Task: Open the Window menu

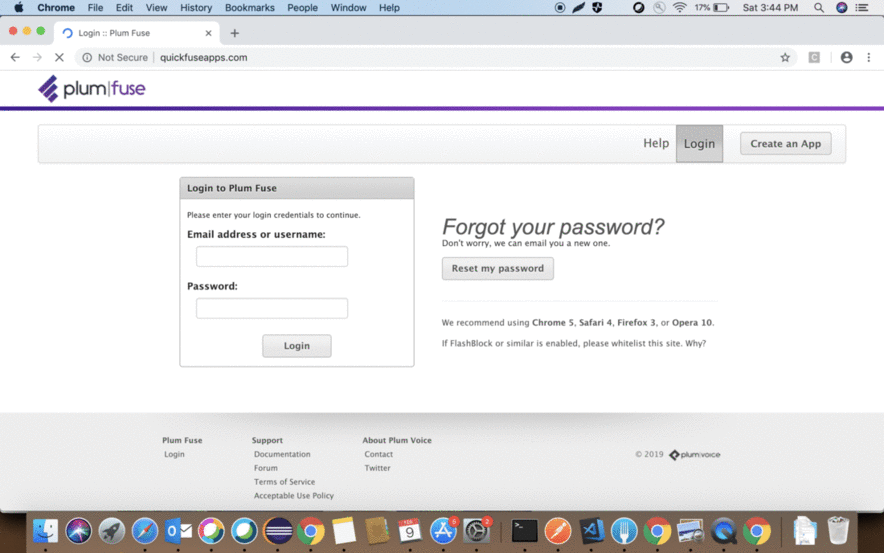Action: click(348, 7)
